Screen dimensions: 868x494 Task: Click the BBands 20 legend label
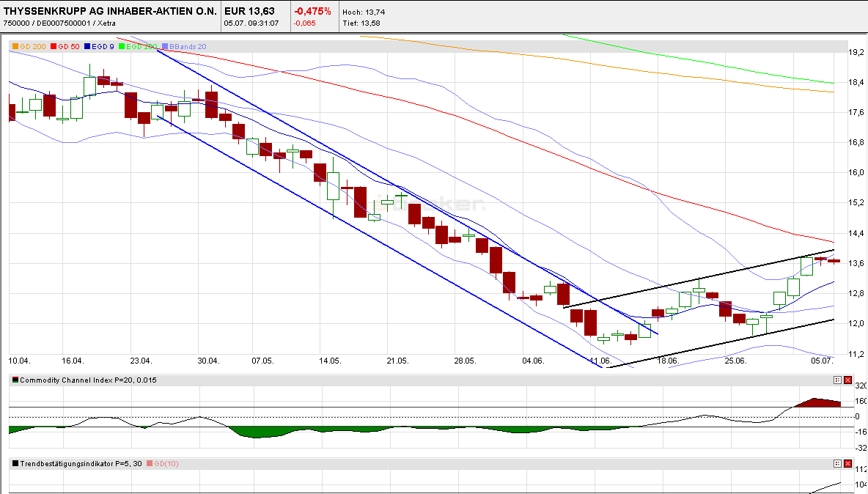(x=188, y=47)
